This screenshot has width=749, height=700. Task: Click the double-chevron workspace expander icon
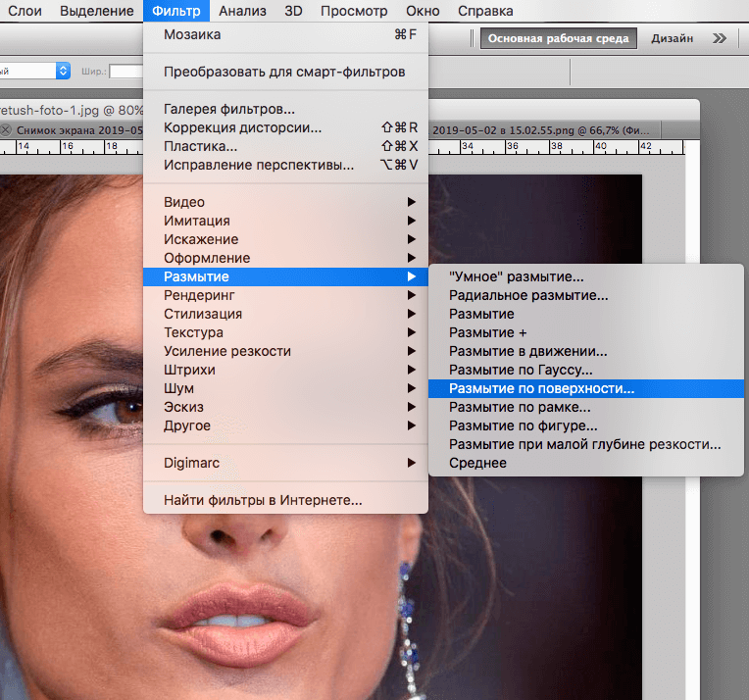(x=720, y=38)
